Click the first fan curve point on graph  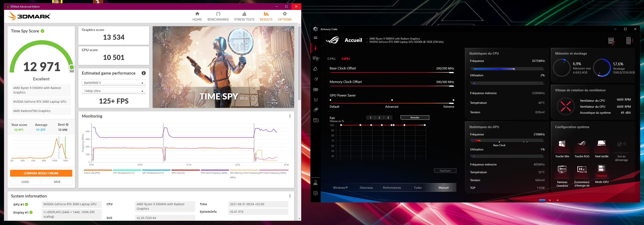tap(341, 125)
